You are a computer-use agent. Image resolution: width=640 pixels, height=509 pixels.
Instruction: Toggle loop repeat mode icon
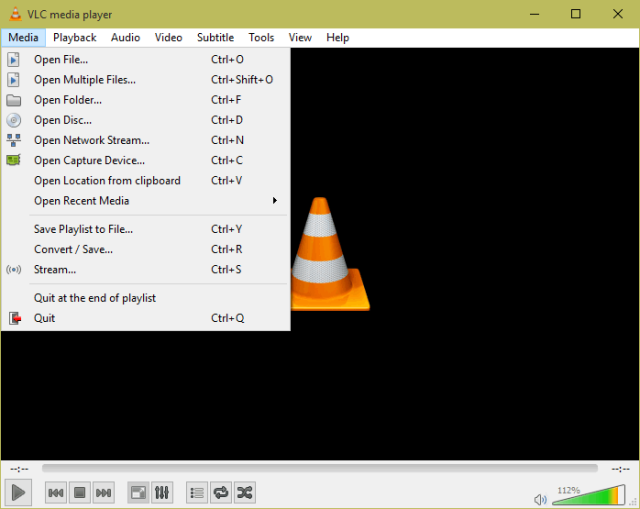[221, 493]
